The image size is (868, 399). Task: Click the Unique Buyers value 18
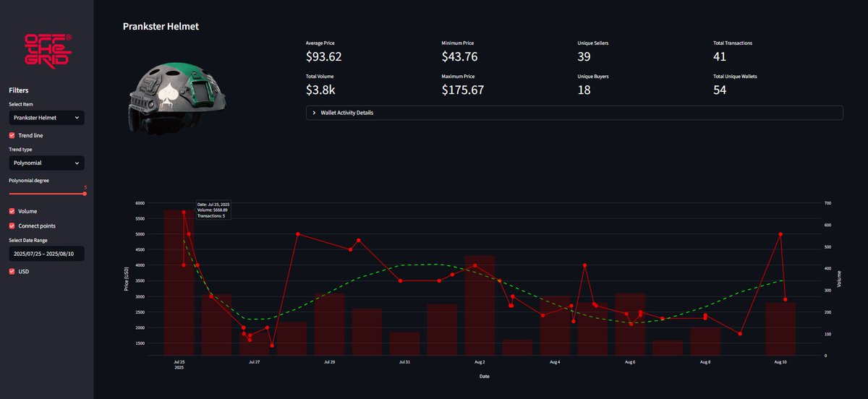584,90
